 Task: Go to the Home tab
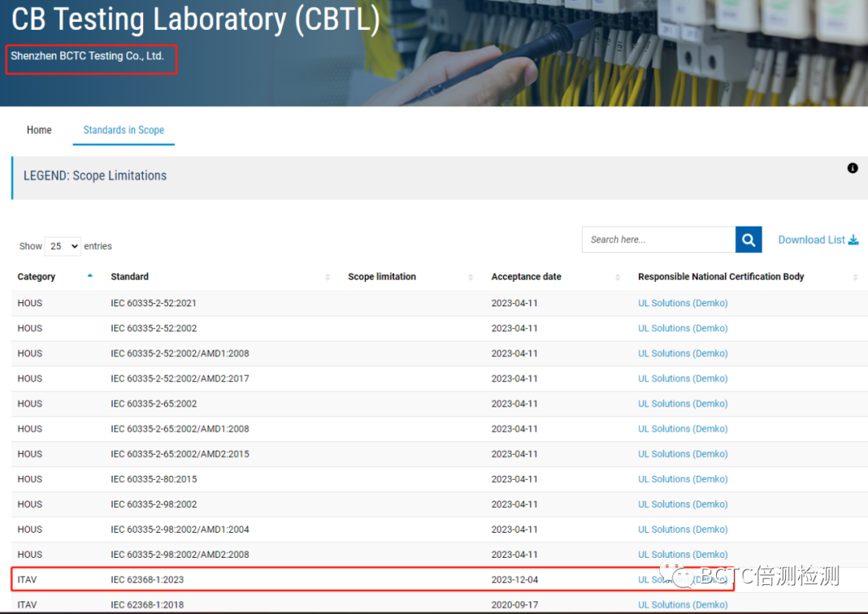tap(39, 130)
